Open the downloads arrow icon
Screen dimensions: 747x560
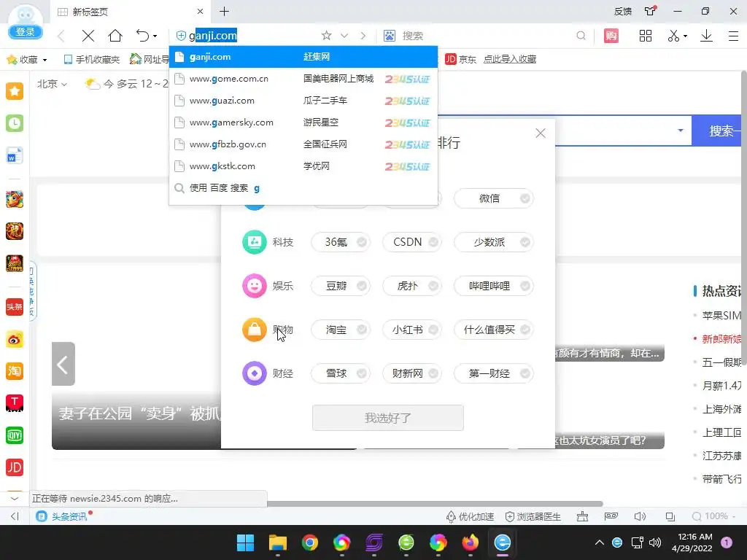pyautogui.click(x=706, y=36)
